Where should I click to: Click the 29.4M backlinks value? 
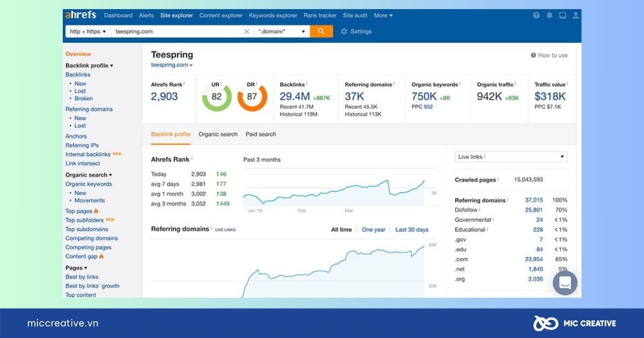(x=295, y=97)
